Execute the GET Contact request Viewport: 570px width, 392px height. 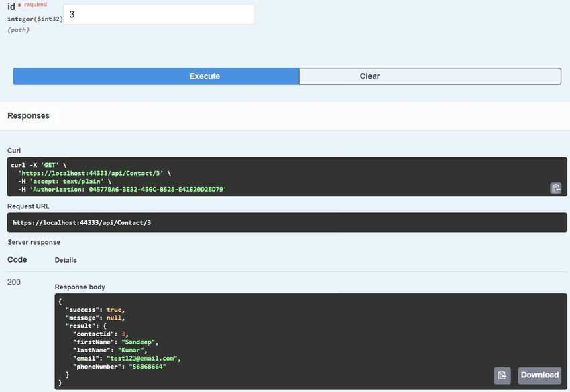204,76
